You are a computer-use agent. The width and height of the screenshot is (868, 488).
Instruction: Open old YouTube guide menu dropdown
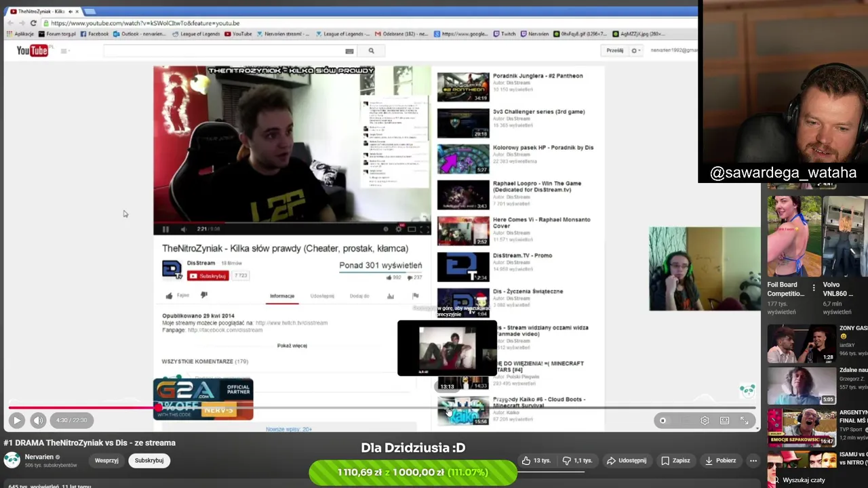coord(64,51)
